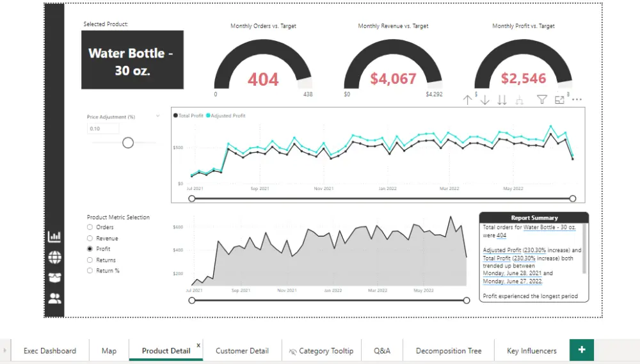This screenshot has height=364, width=640.
Task: Click the Monthly Profit gauge value $2,546
Action: [x=524, y=78]
